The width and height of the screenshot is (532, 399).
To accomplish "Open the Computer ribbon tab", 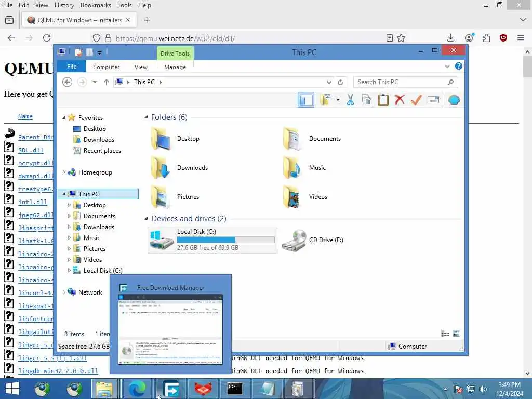I will pos(106,67).
